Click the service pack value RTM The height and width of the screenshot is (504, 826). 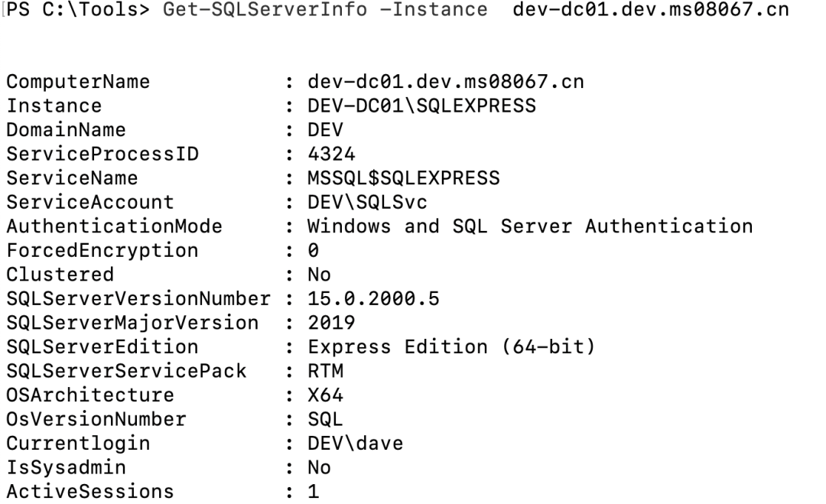tap(326, 371)
